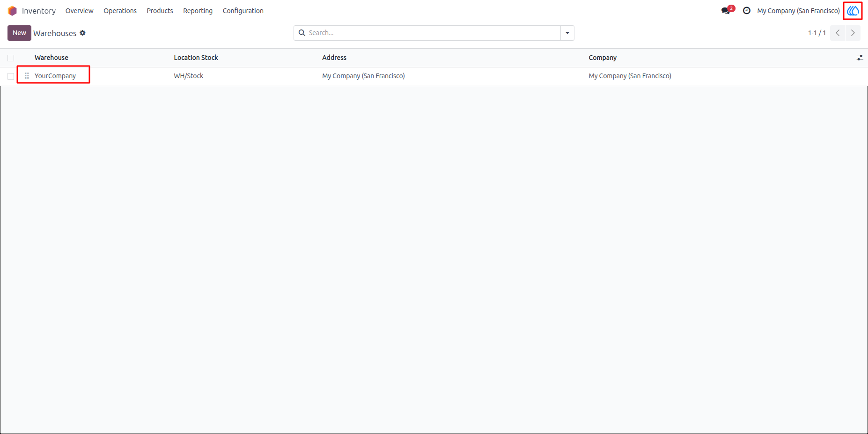Click the Company cell My Company (San Francisco)

pos(630,76)
